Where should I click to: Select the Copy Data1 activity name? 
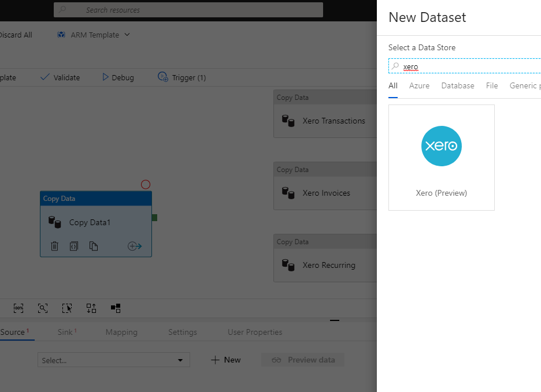pos(90,222)
